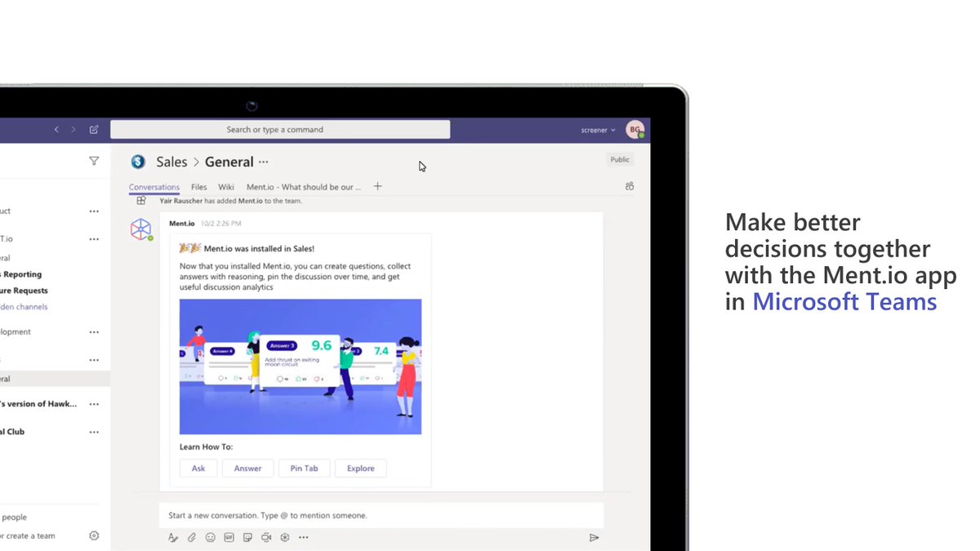
Task: Click the Pin Tab button
Action: click(x=305, y=469)
